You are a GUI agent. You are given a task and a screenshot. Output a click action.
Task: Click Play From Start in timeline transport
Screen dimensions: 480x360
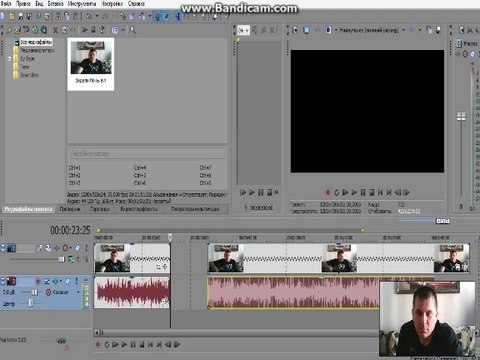coord(115,344)
